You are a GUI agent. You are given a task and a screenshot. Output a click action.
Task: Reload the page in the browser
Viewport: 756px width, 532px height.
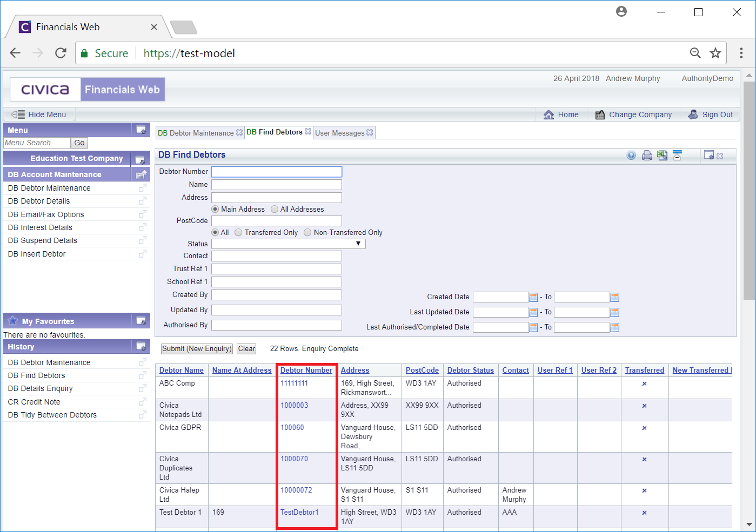pyautogui.click(x=61, y=53)
